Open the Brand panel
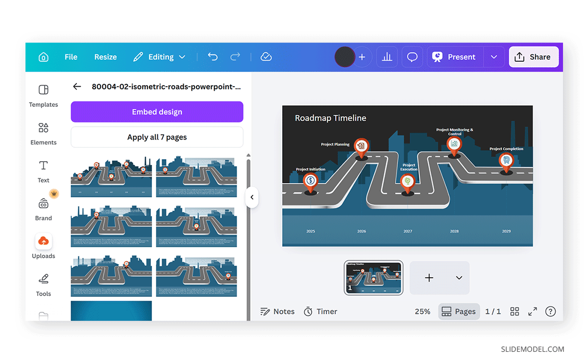588x364 pixels. point(43,209)
